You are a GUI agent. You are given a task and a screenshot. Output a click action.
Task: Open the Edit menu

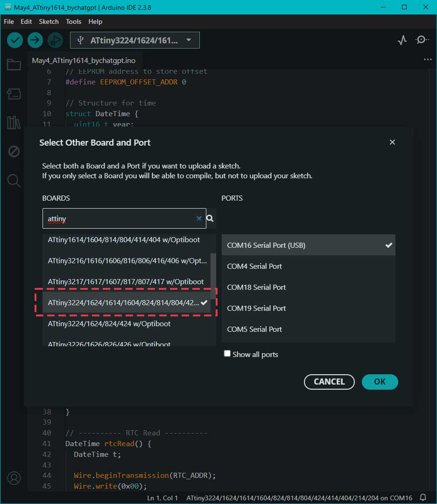26,21
